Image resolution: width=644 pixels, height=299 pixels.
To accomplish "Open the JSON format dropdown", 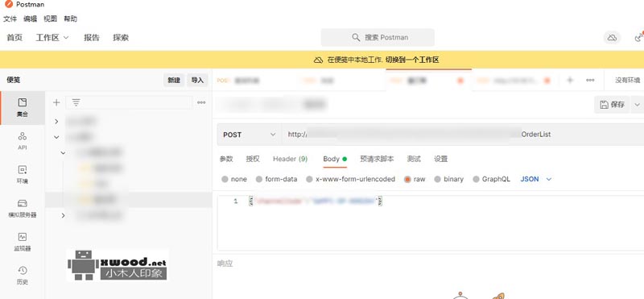I will (536, 179).
